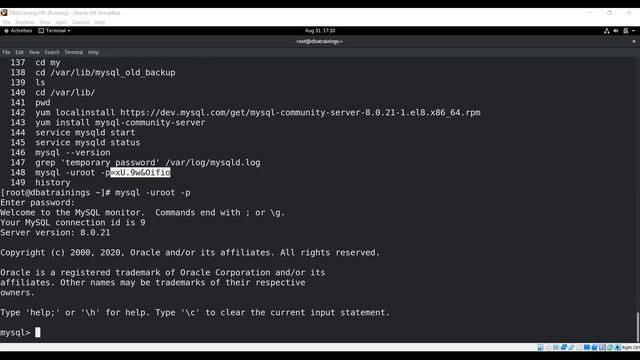Click at the mysql> prompt cursor

38,332
